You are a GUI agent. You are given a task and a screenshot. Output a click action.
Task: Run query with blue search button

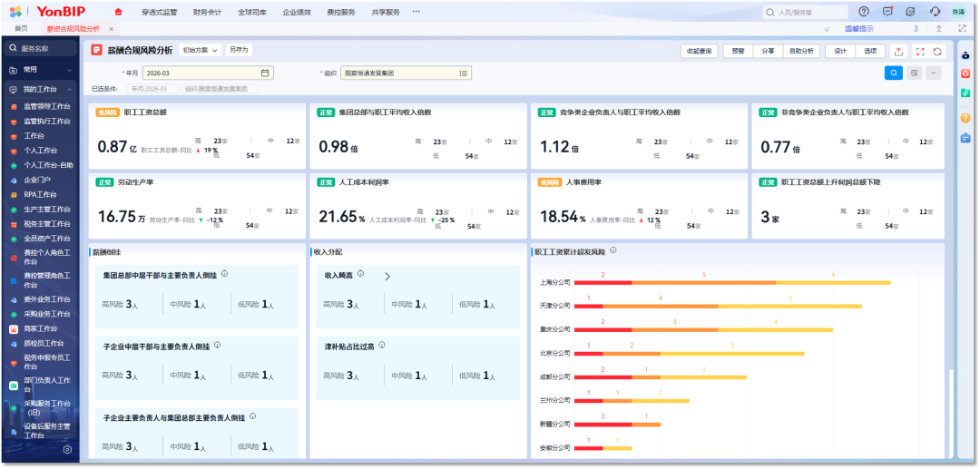894,73
